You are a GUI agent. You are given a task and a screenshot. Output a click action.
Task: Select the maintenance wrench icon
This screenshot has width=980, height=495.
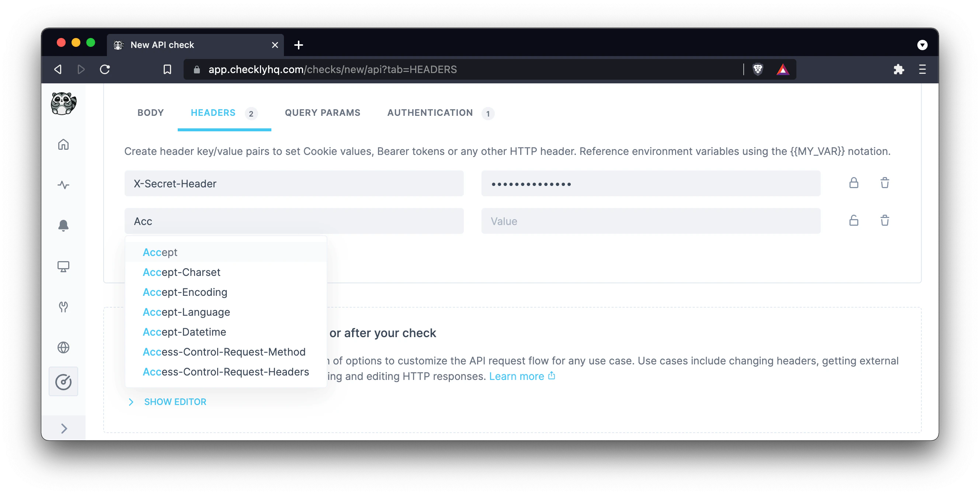point(63,307)
